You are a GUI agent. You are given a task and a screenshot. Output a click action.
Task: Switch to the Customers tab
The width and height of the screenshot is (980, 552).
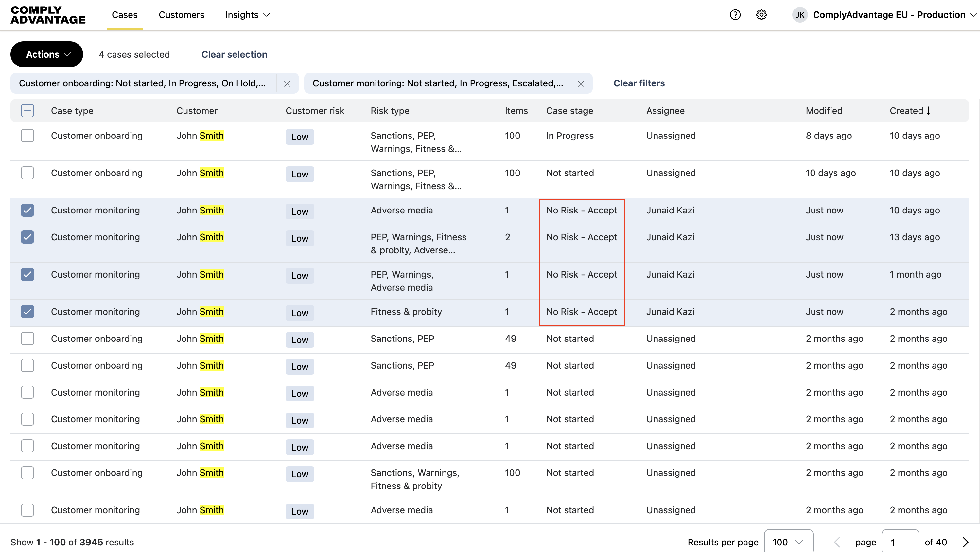pos(182,15)
